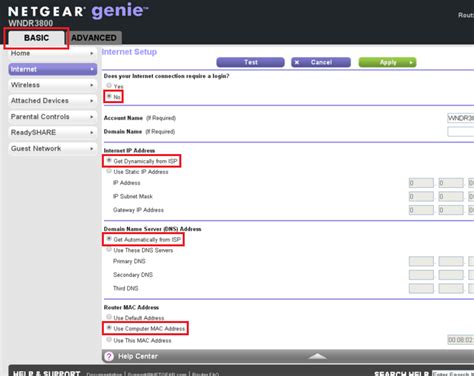This screenshot has height=376, width=474.
Task: Click the Domain Name input field
Action: click(x=461, y=132)
